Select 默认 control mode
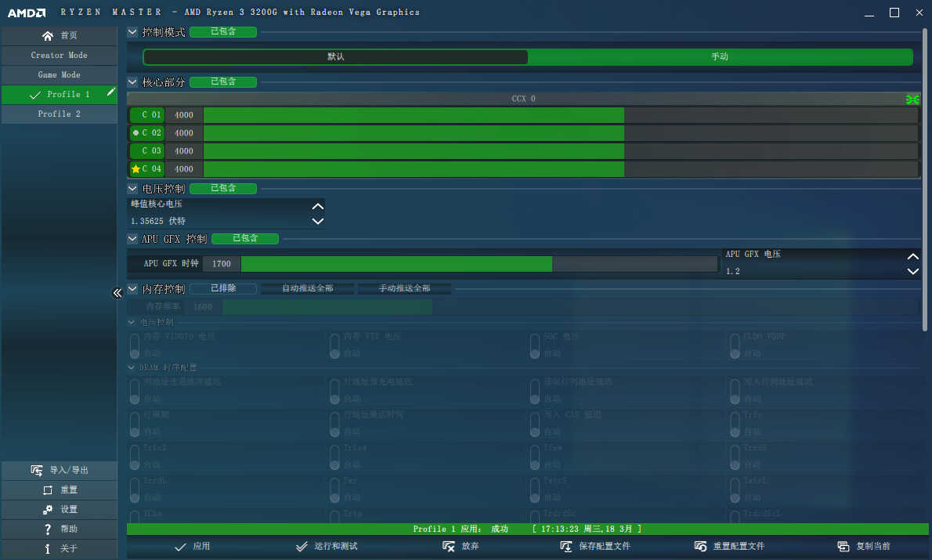This screenshot has width=932, height=560. tap(335, 57)
